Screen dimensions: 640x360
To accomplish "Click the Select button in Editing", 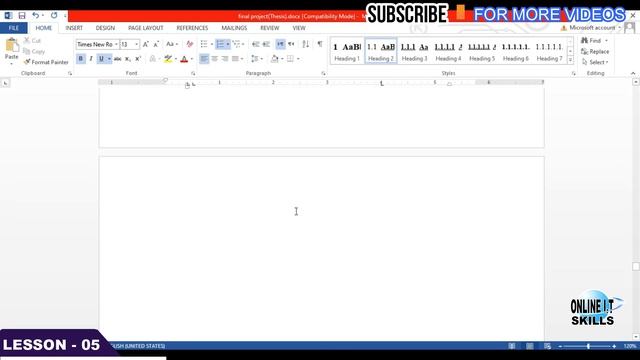I will point(595,62).
